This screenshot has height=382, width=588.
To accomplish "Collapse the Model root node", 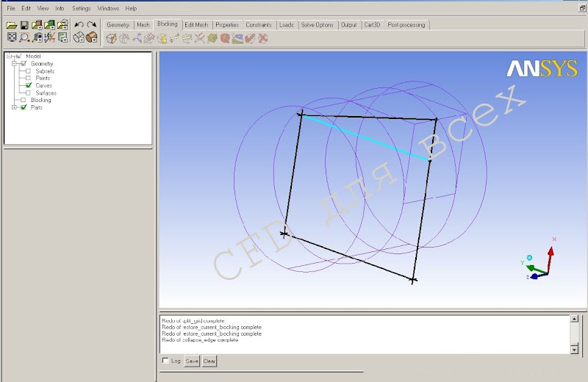I will 8,57.
